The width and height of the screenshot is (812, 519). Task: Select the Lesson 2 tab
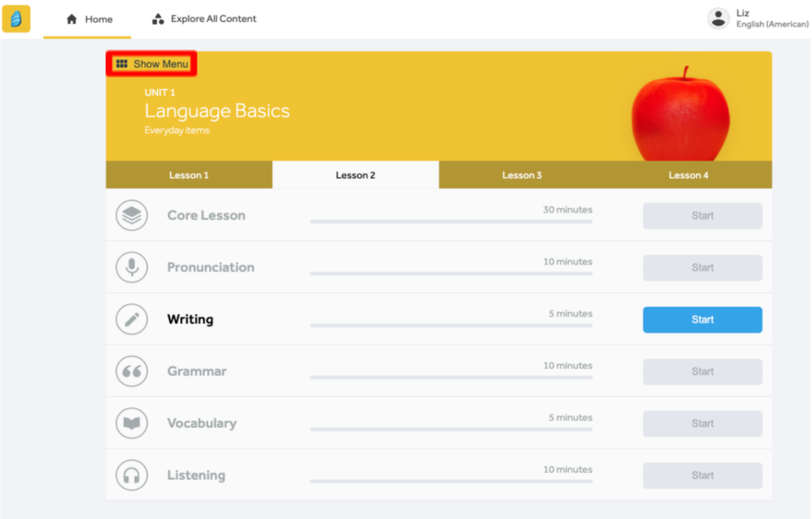click(355, 175)
